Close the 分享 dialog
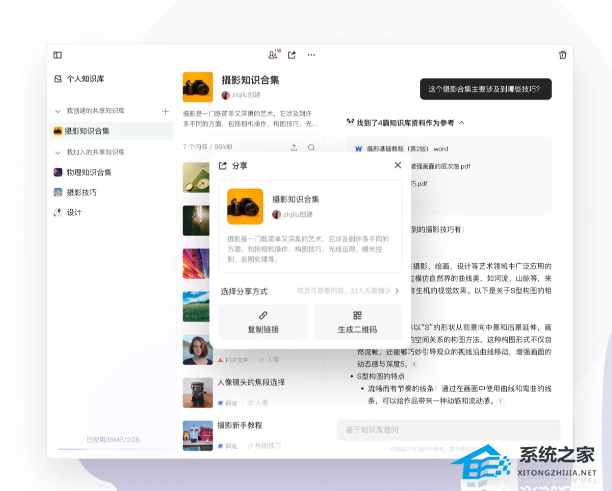Viewport: 612px width, 491px height. (398, 165)
